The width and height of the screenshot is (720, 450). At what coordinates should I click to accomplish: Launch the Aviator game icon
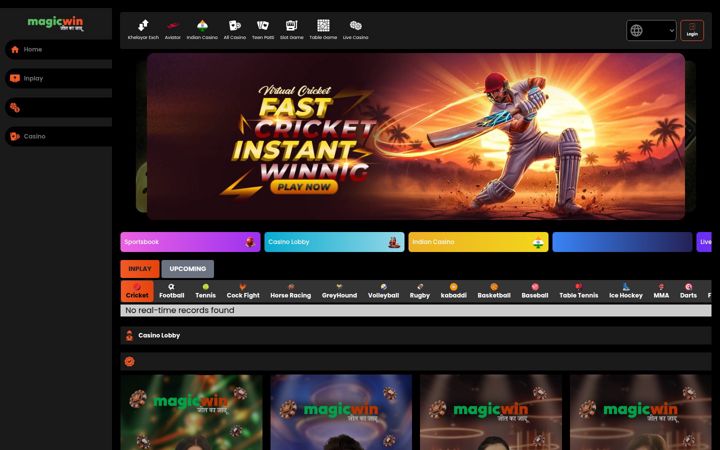click(x=173, y=30)
